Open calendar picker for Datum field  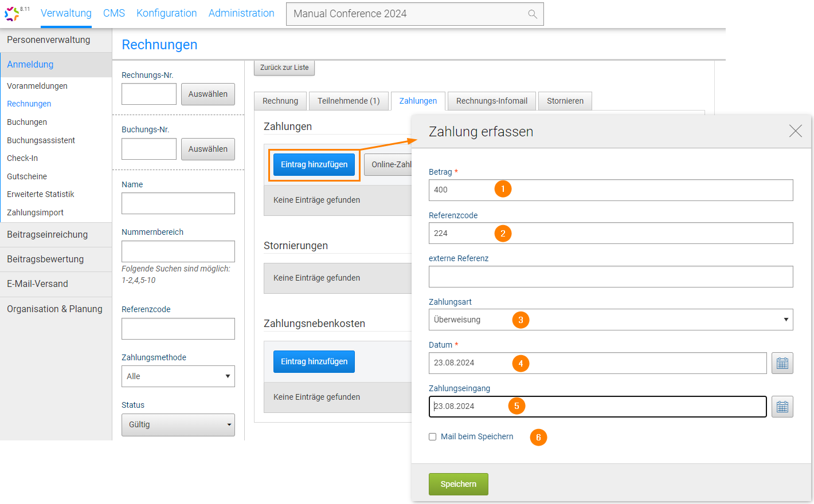point(782,363)
